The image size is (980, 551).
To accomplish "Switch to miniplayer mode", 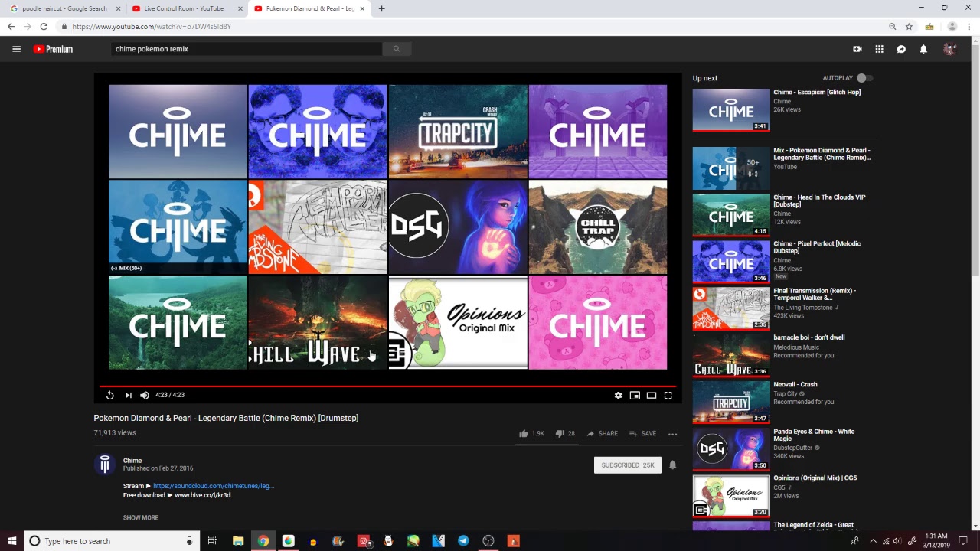I will pyautogui.click(x=635, y=395).
